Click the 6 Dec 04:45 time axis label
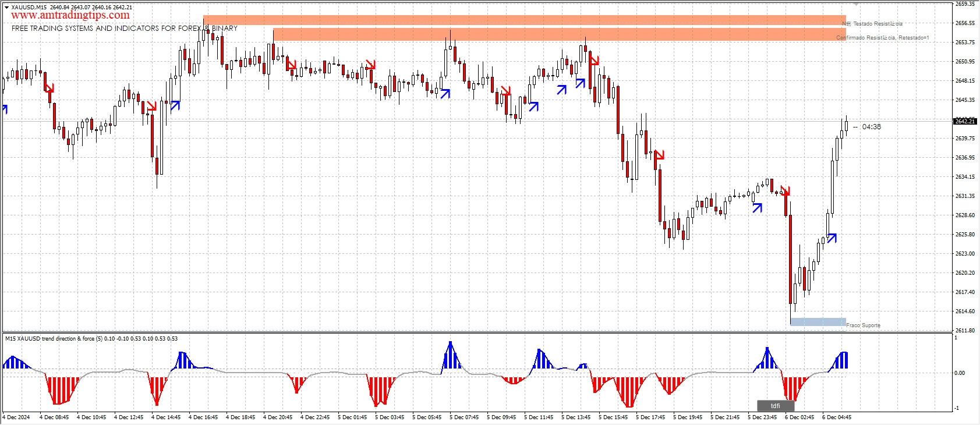Viewport: 980px width, 425px height. point(836,417)
